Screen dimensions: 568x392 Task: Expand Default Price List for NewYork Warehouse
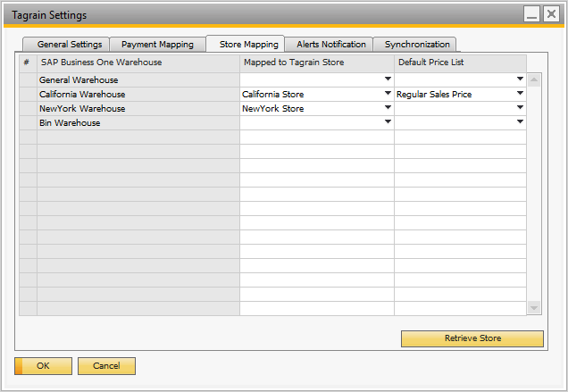point(520,108)
